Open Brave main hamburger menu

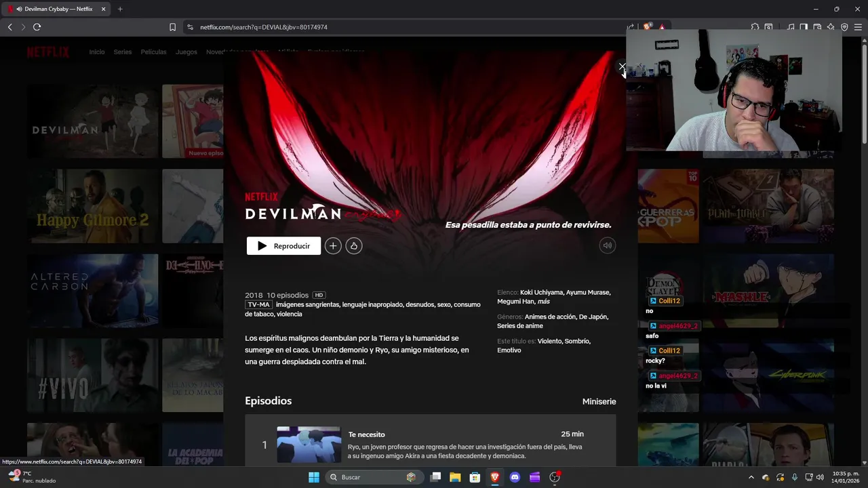coord(858,27)
